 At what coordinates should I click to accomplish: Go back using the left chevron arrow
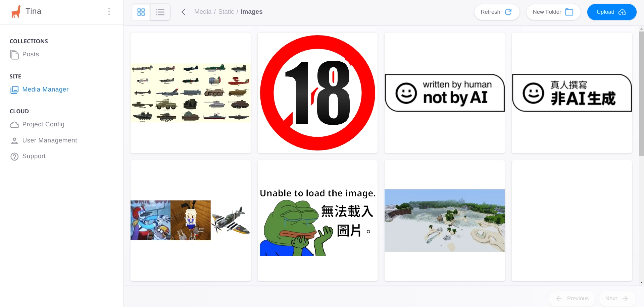184,12
